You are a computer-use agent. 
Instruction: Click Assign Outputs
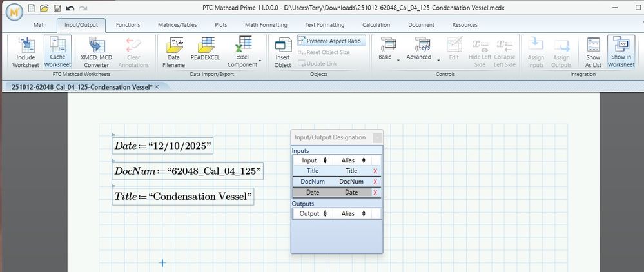tap(561, 52)
